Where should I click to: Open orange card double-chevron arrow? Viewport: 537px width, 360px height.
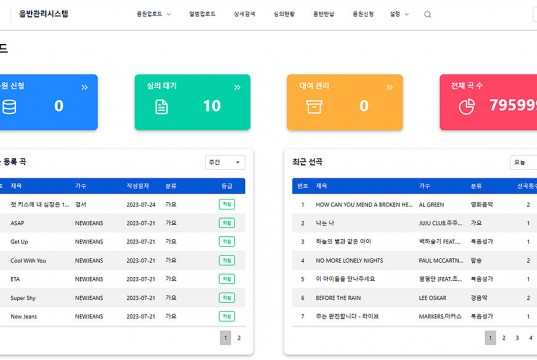click(389, 87)
